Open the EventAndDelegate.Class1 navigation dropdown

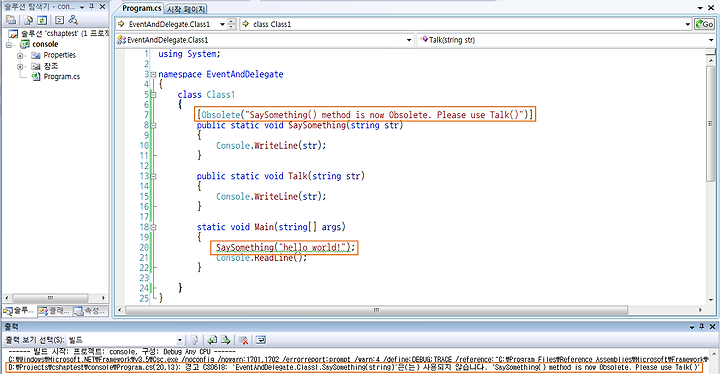(x=222, y=24)
